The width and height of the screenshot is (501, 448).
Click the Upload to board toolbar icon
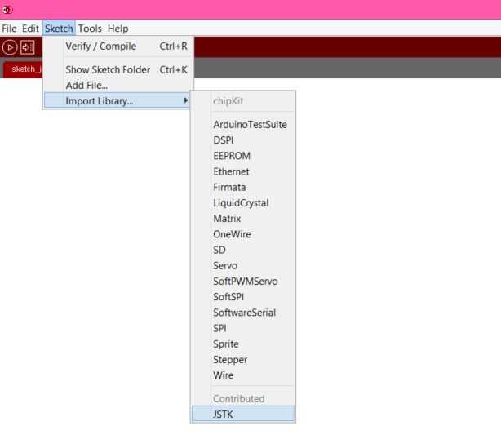click(x=28, y=47)
